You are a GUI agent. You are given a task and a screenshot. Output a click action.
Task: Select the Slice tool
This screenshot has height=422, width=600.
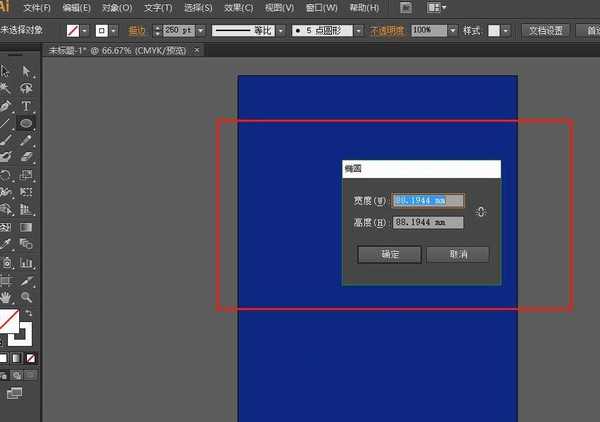[x=26, y=280]
